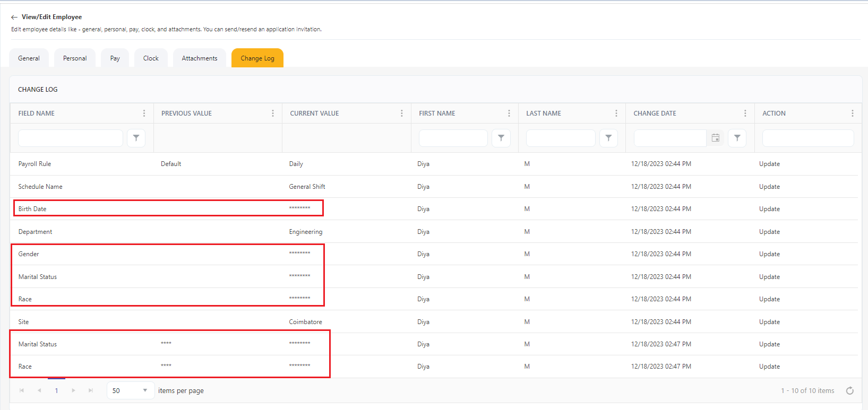Switch to the General tab
Viewport: 868px width, 410px height.
[x=29, y=58]
